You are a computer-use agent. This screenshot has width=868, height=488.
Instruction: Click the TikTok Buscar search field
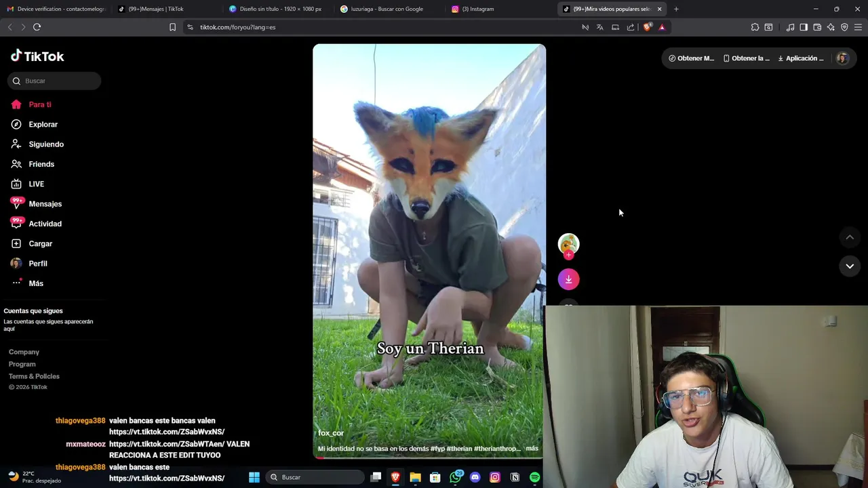coord(54,81)
